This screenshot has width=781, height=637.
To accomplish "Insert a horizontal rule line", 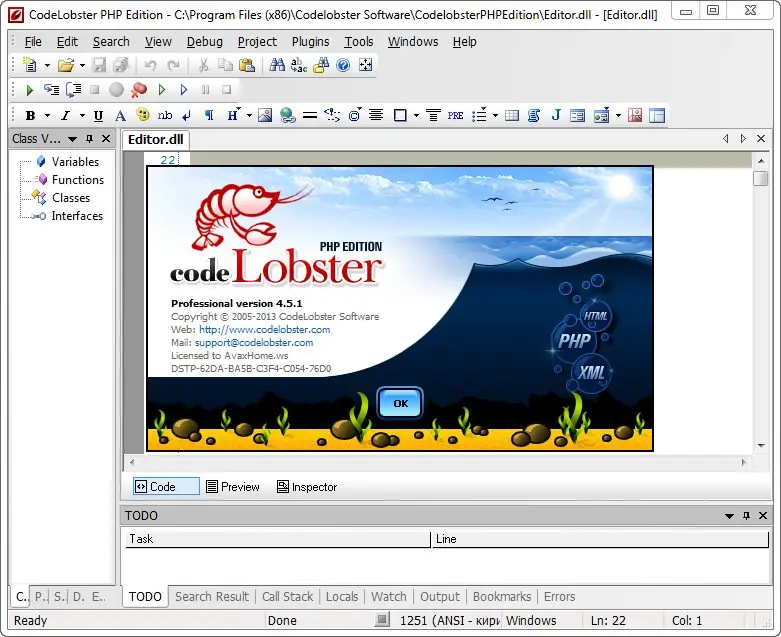I will 310,116.
